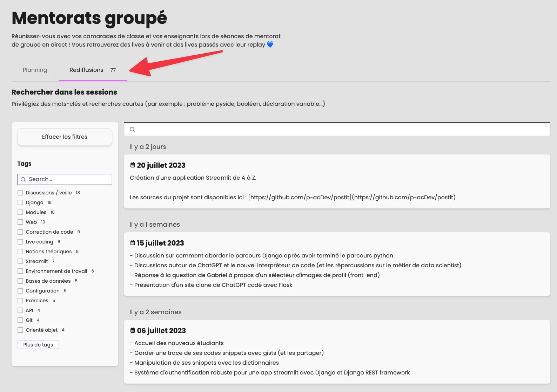This screenshot has width=557, height=392.
Task: Click the Tags section heading
Action: click(24, 164)
